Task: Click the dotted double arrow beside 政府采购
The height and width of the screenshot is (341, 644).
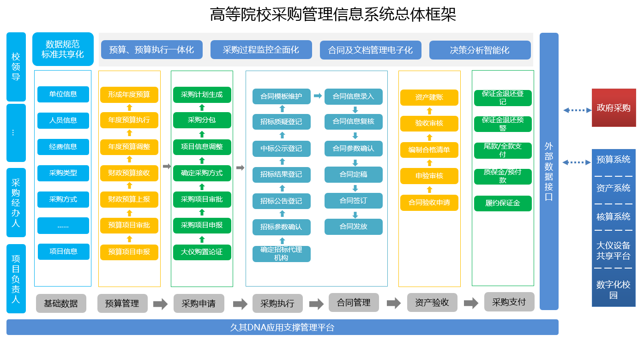Action: click(577, 110)
